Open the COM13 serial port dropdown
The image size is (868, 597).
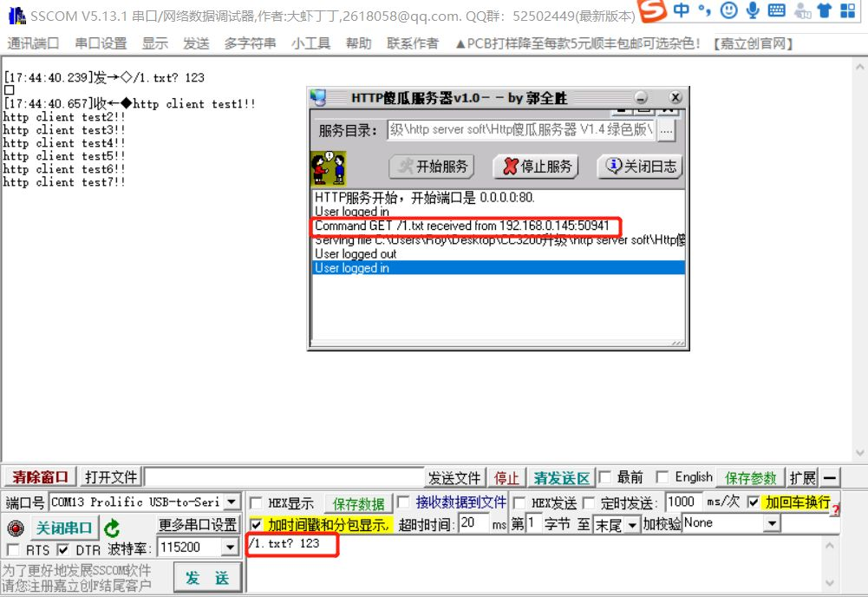[231, 501]
